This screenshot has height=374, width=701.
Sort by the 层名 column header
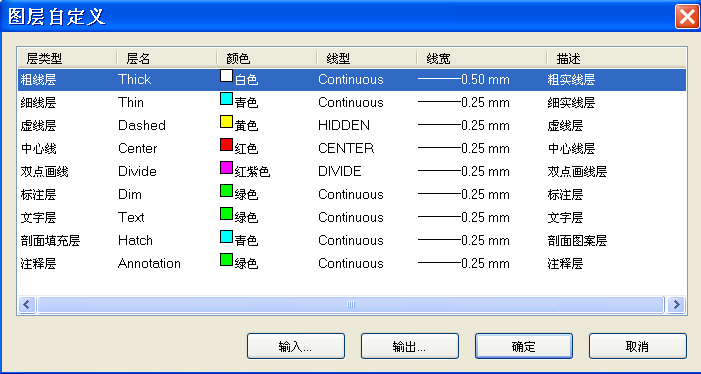(x=167, y=58)
